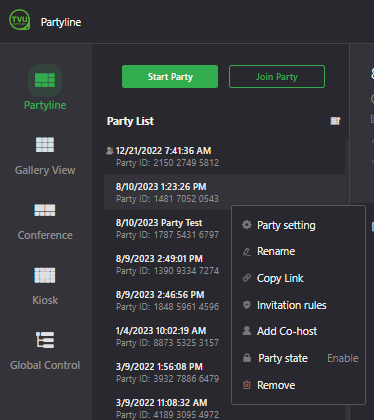Viewport: 374px width, 420px height.
Task: Select party 8/9/2023 2:46:56 PM
Action: click(x=167, y=300)
